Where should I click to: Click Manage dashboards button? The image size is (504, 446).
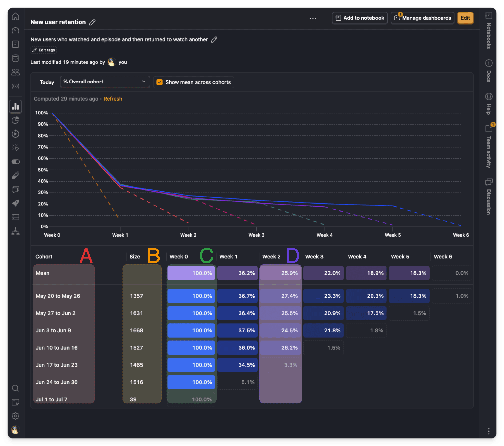tap(422, 18)
